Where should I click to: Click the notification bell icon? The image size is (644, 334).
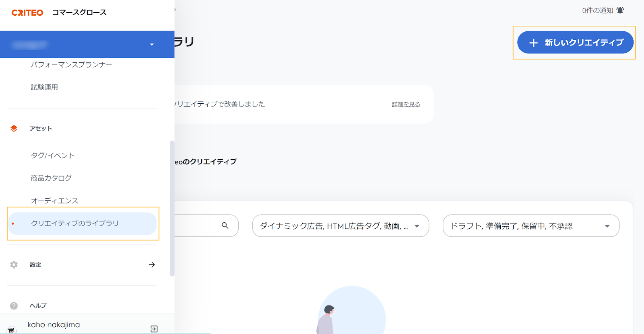pyautogui.click(x=620, y=10)
